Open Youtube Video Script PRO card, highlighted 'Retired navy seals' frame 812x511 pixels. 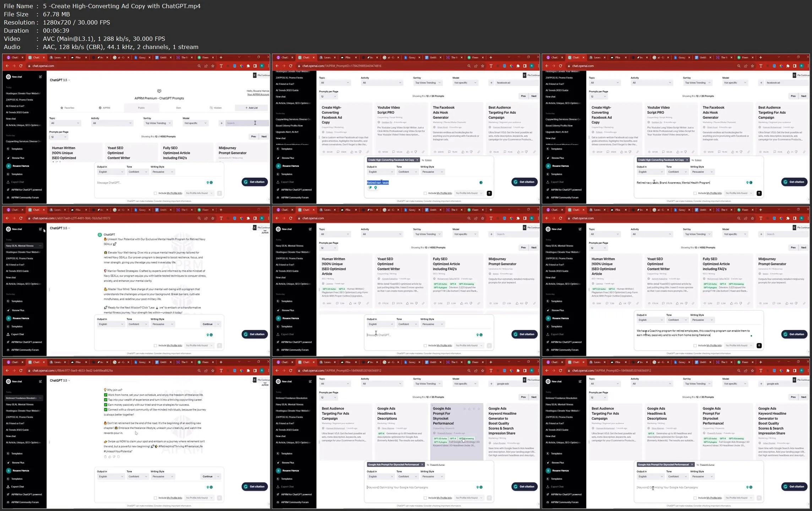coord(401,129)
